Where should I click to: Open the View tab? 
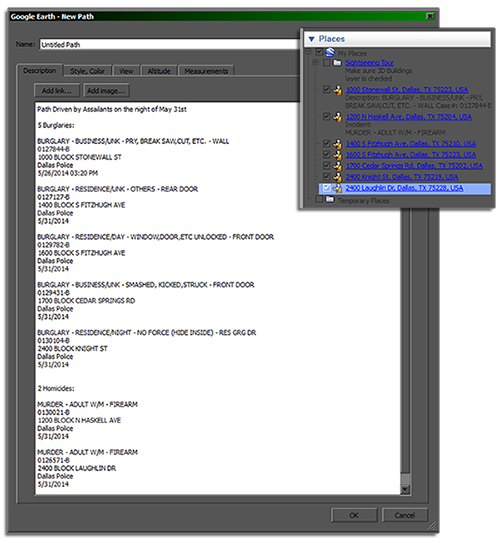click(126, 71)
